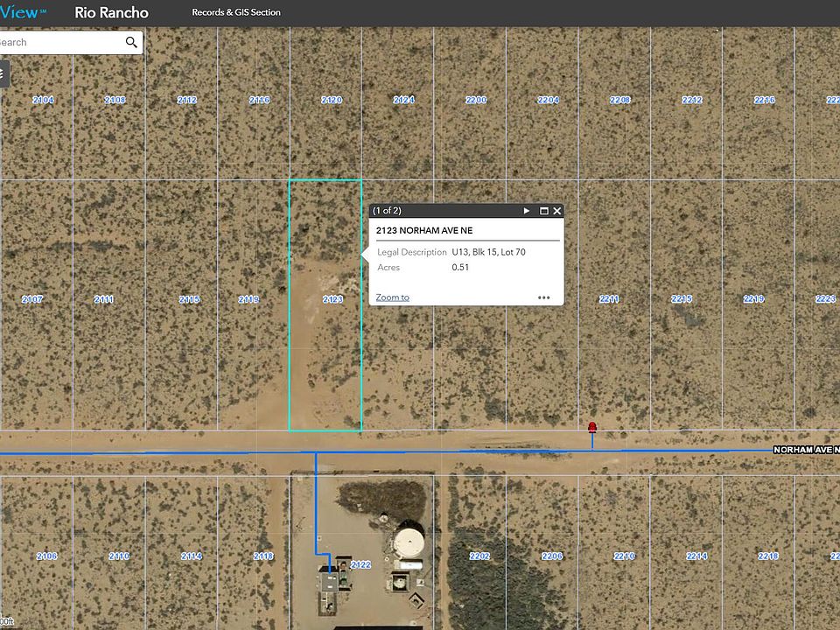Select parcel labeled 2219
Screen dimensions: 840x630
[x=753, y=299]
